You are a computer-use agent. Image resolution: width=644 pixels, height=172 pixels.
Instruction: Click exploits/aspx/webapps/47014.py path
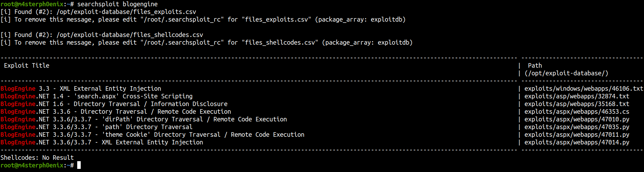click(x=577, y=142)
